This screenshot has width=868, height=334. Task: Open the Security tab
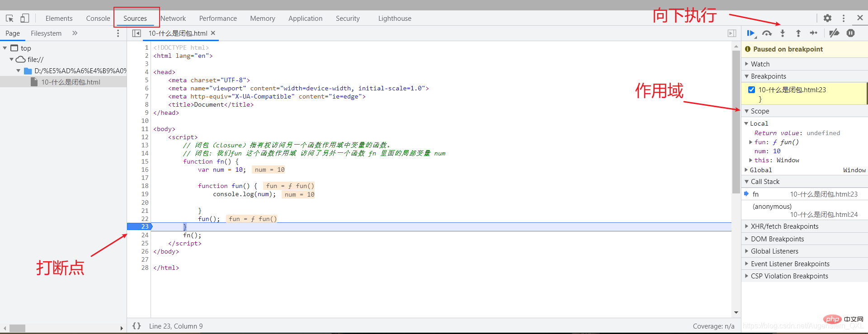click(x=348, y=19)
